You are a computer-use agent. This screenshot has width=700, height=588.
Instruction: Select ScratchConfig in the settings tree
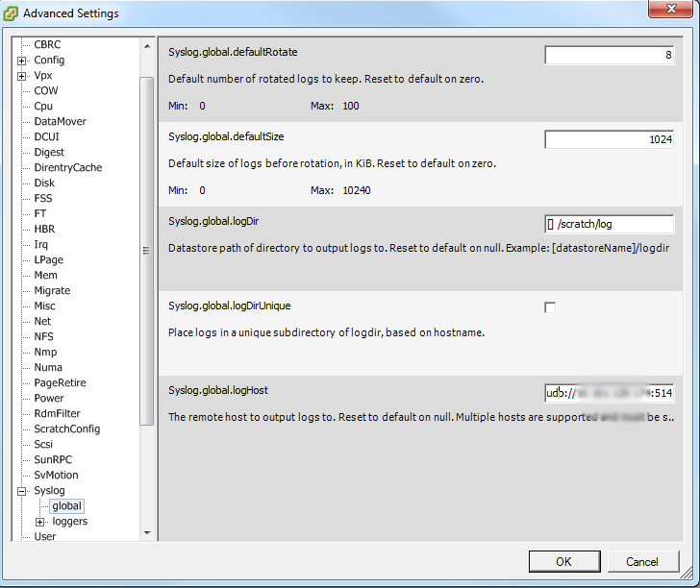click(x=67, y=429)
